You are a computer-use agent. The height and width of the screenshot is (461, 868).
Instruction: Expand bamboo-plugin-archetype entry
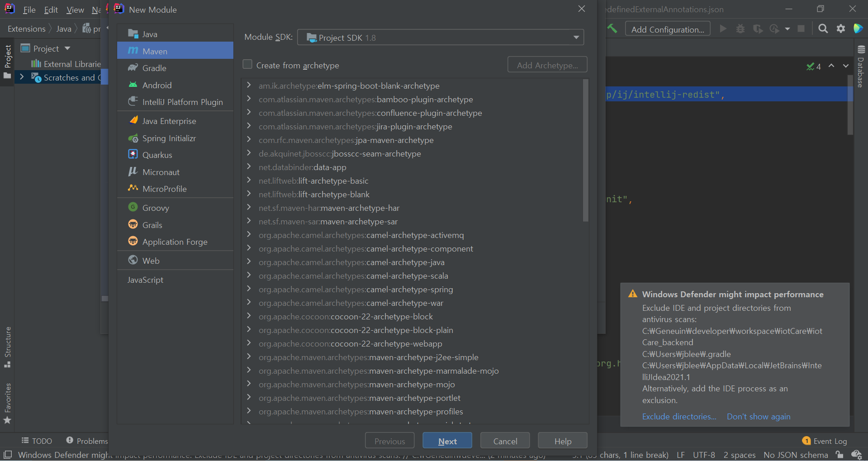(249, 99)
